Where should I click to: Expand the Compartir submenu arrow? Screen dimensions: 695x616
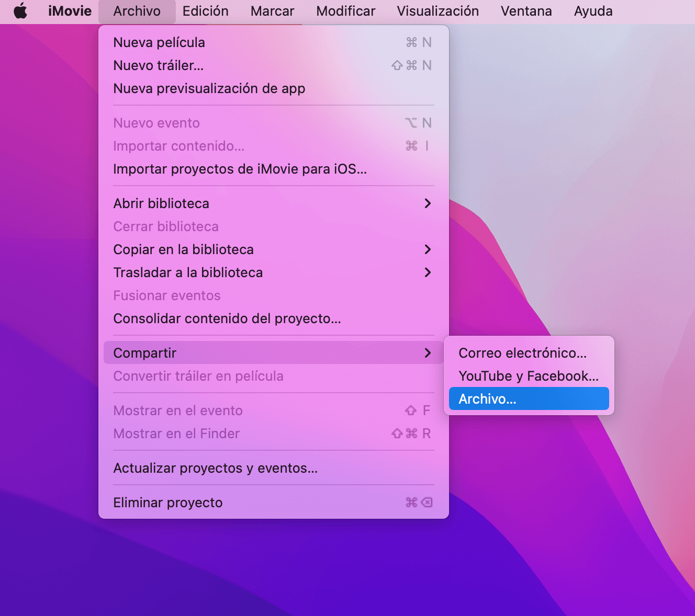point(428,352)
